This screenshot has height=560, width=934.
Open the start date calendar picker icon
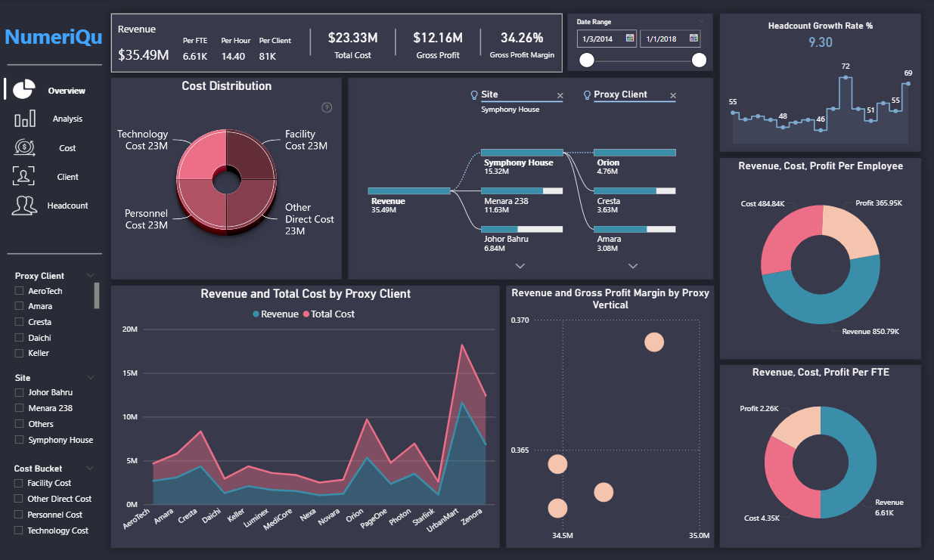pos(629,38)
